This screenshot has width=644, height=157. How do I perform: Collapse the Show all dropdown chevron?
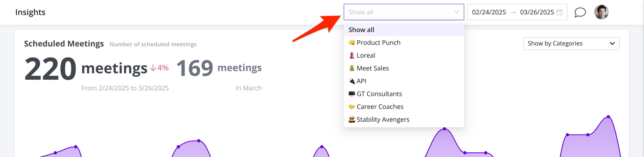click(456, 12)
